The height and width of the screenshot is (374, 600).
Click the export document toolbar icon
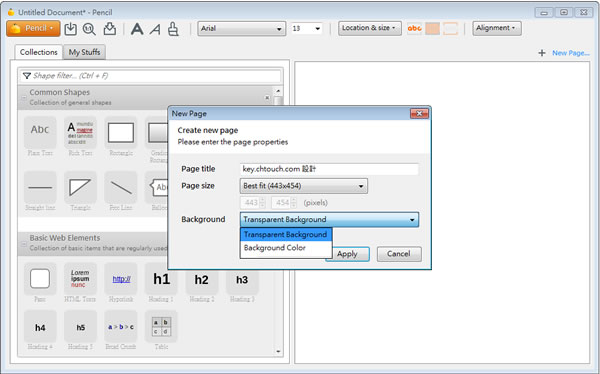point(110,29)
